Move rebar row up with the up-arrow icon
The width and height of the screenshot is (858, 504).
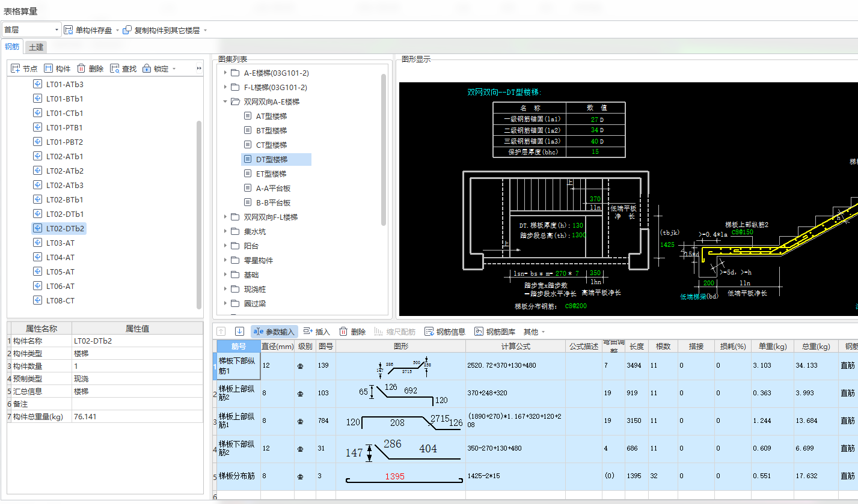point(221,332)
